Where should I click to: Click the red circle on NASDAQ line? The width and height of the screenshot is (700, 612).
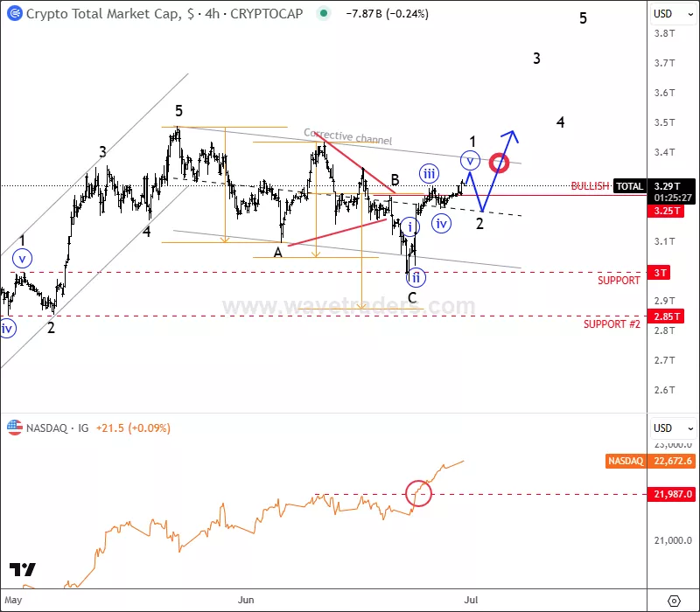click(419, 493)
